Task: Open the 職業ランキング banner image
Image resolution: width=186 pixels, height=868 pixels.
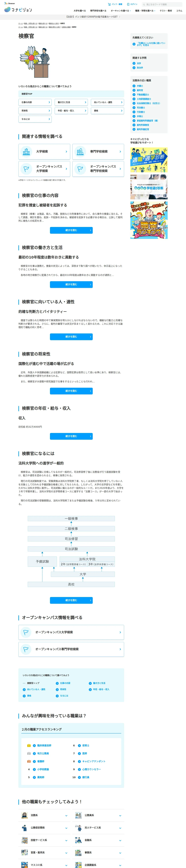Action: pyautogui.click(x=149, y=220)
